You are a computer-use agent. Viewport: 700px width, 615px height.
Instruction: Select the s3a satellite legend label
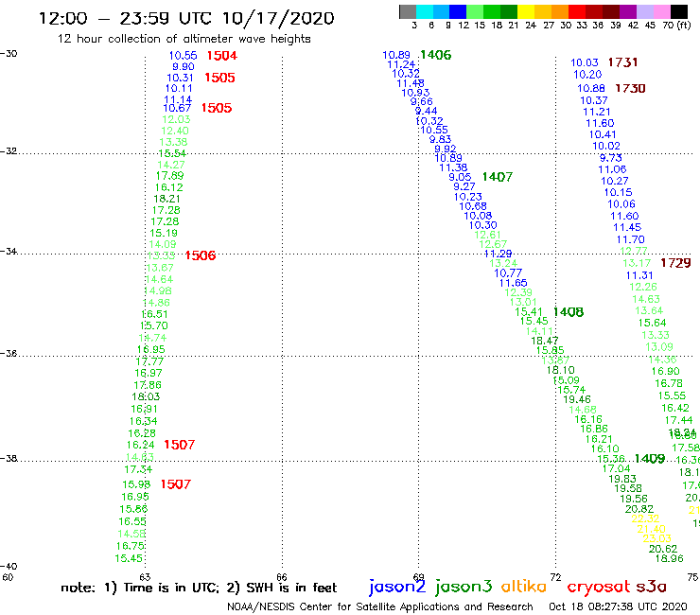(x=652, y=587)
